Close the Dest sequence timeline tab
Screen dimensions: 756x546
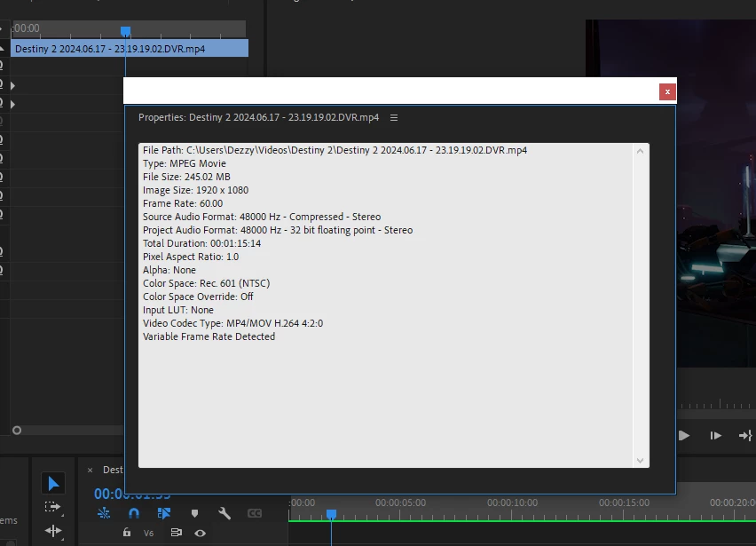[91, 471]
